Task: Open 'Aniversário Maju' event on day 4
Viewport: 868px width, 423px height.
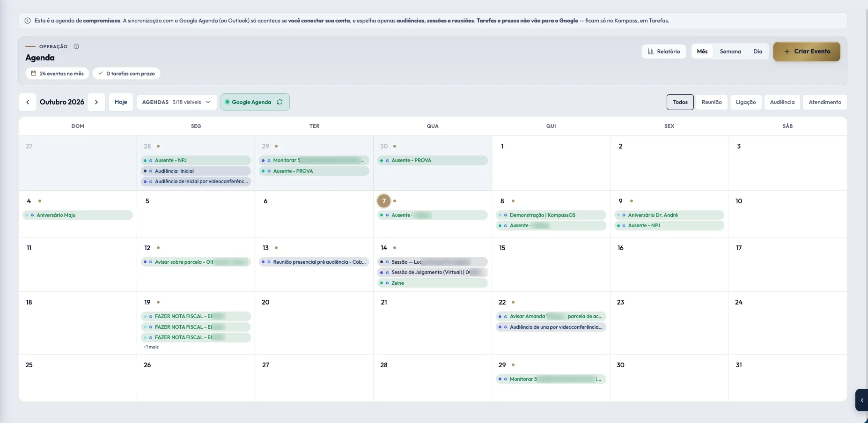Action: (78, 215)
